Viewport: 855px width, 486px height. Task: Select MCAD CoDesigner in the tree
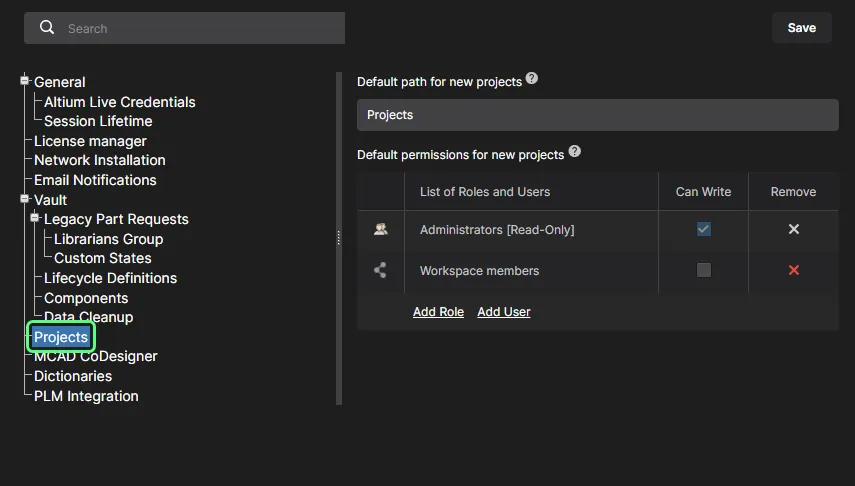(95, 356)
